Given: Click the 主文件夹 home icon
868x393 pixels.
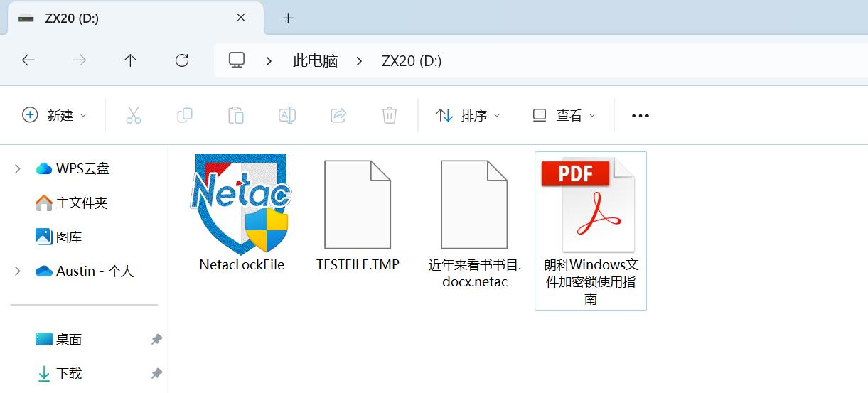Looking at the screenshot, I should point(44,203).
